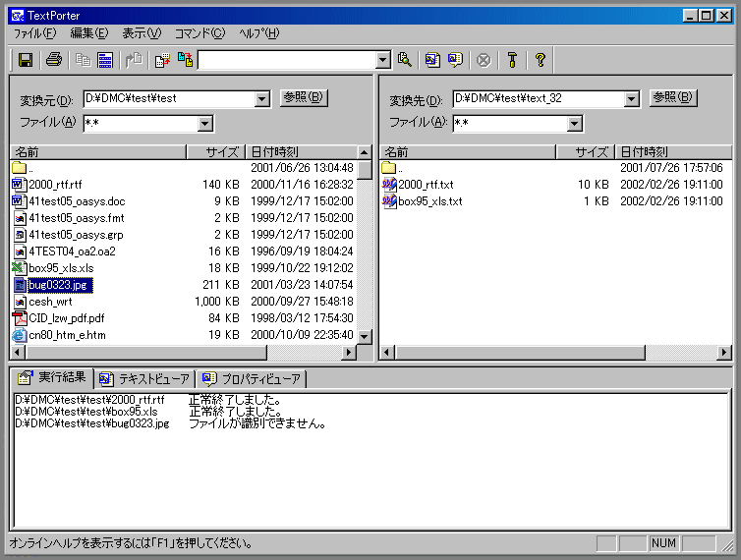Click the result line for bug0323.jpg
741x560 pixels.
click(x=171, y=423)
